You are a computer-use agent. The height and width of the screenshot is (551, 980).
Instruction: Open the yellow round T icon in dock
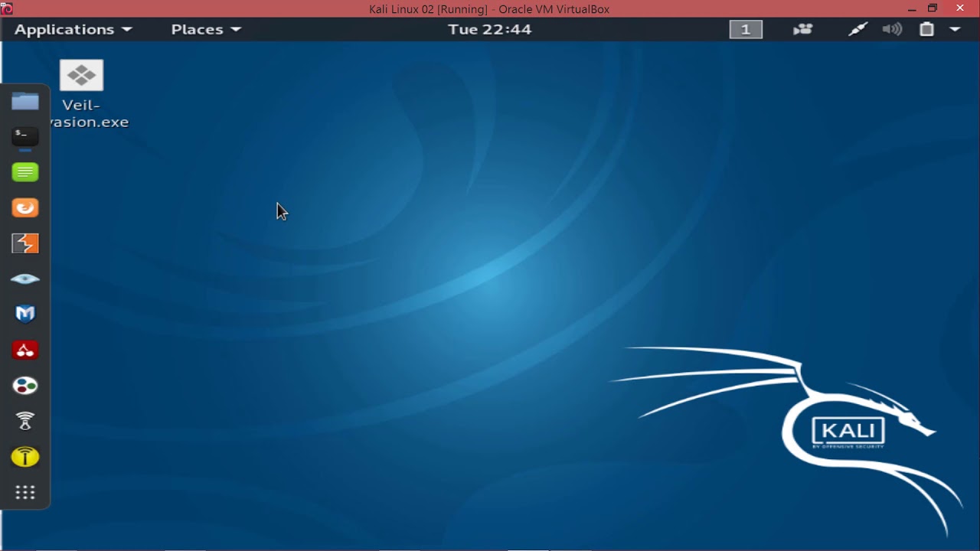25,457
